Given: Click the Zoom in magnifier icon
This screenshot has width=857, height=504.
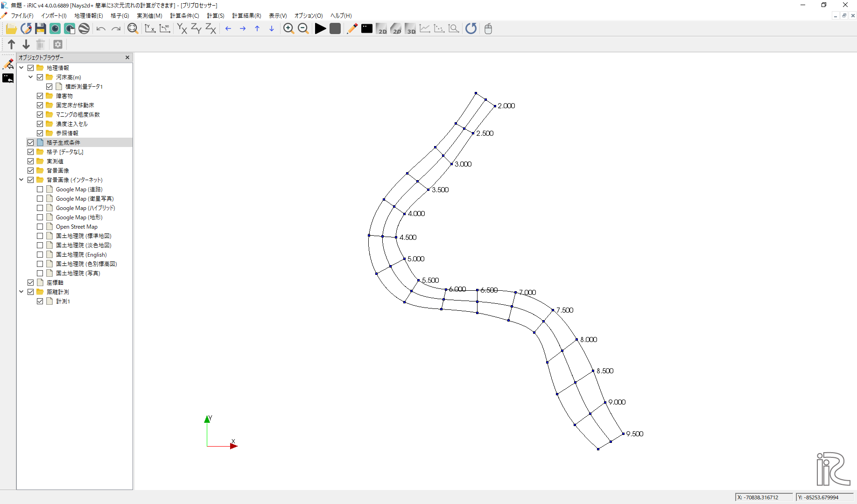Looking at the screenshot, I should pos(289,29).
